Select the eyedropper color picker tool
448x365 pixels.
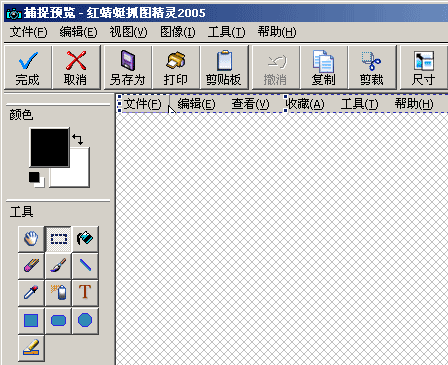[31, 293]
